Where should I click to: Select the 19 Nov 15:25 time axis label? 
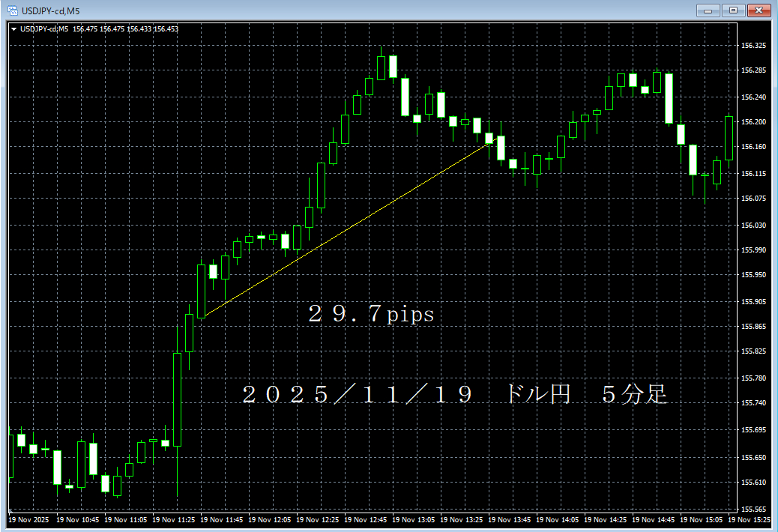point(750,519)
